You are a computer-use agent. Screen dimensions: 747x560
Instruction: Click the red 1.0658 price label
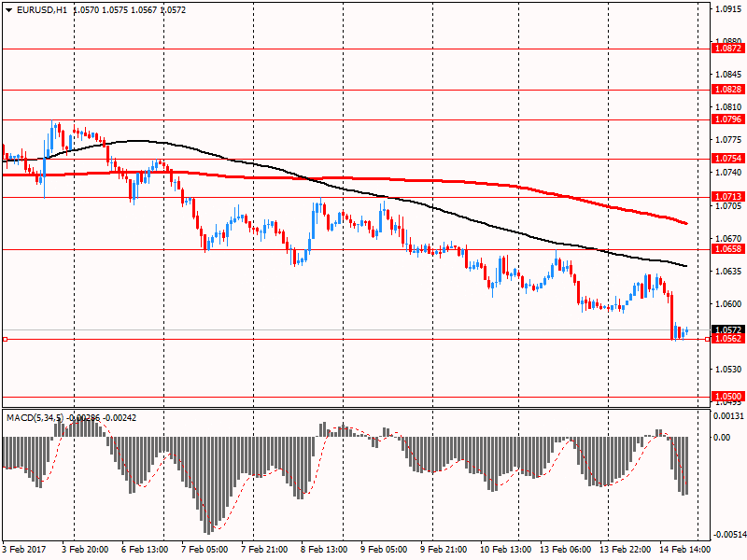[x=727, y=249]
